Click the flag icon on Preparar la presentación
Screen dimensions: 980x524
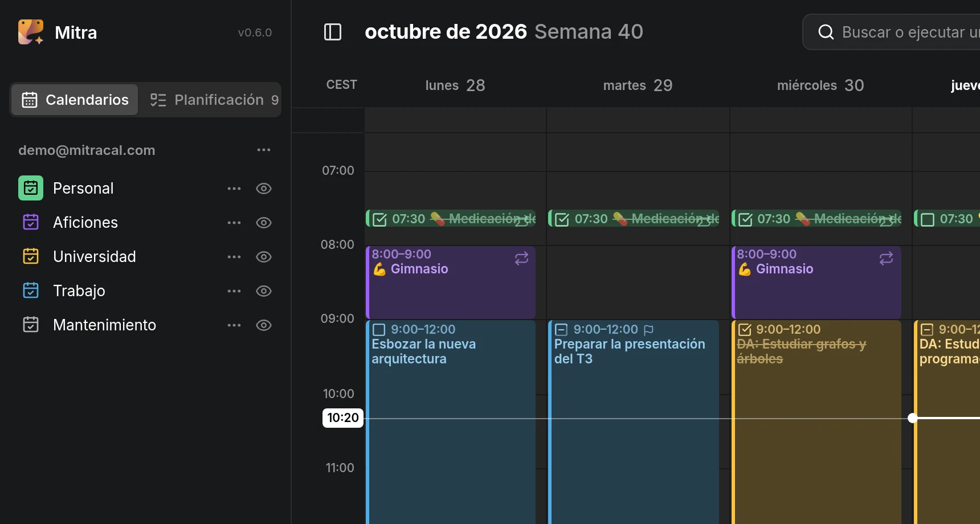point(648,330)
